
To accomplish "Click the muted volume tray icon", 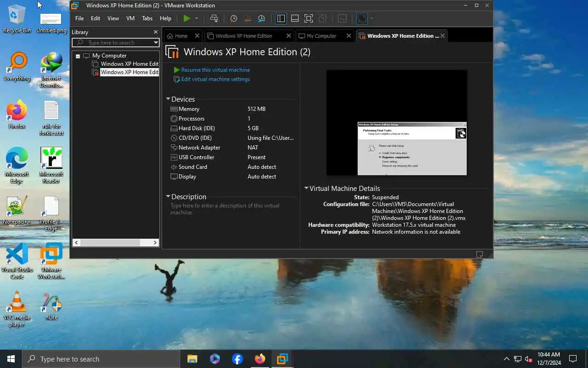I will (x=529, y=359).
